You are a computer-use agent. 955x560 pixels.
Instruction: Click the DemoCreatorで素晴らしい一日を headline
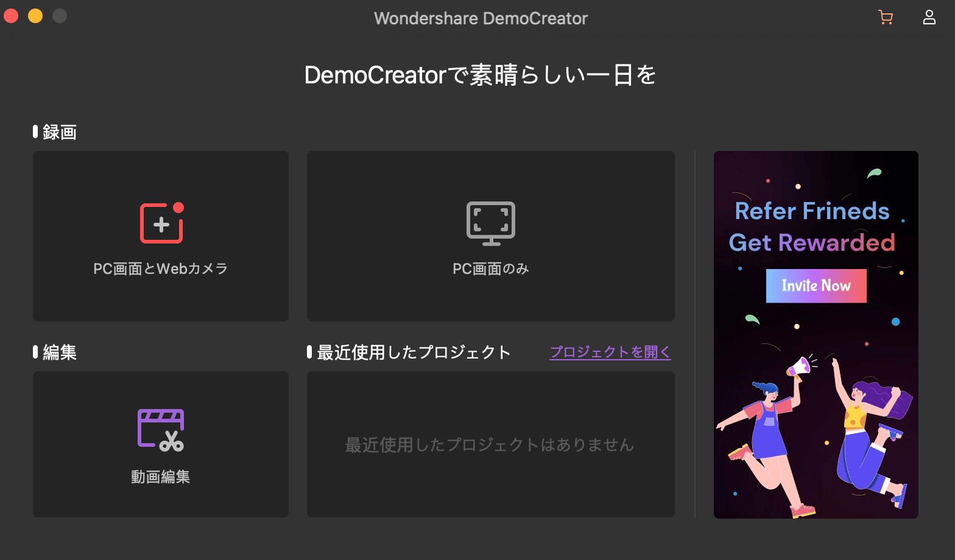481,75
